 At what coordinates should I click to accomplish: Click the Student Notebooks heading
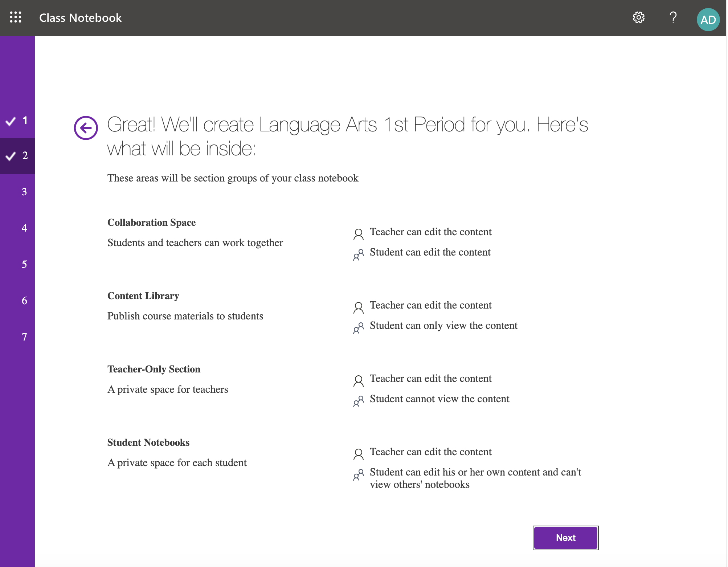(x=148, y=442)
